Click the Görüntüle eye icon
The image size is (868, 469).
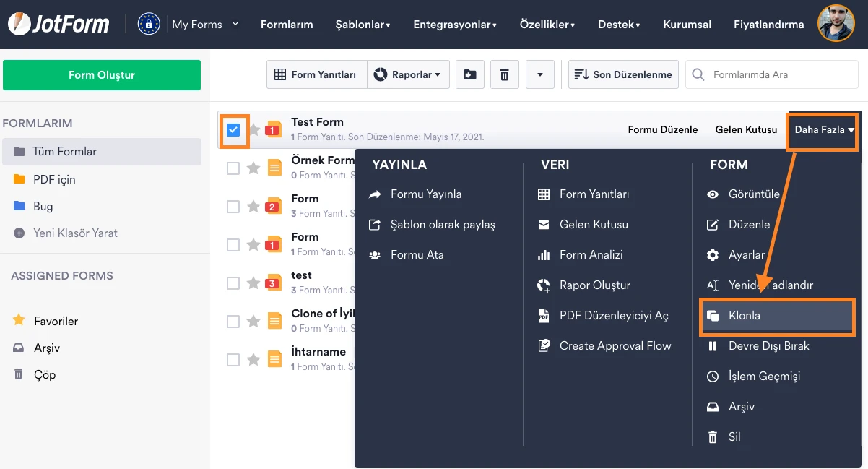tap(713, 194)
